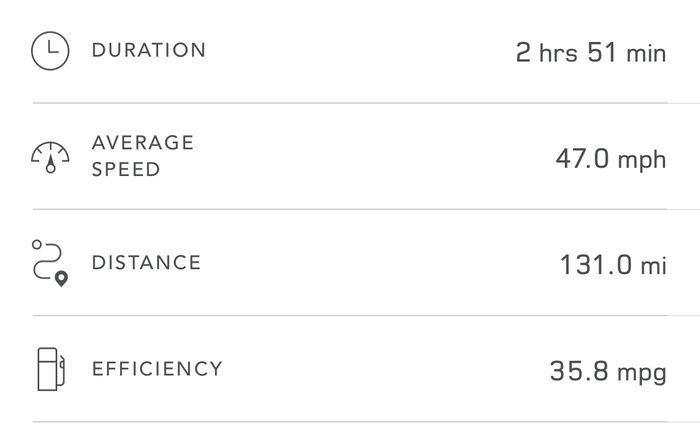This screenshot has height=424, width=700.
Task: Select the DURATION label
Action: point(149,50)
